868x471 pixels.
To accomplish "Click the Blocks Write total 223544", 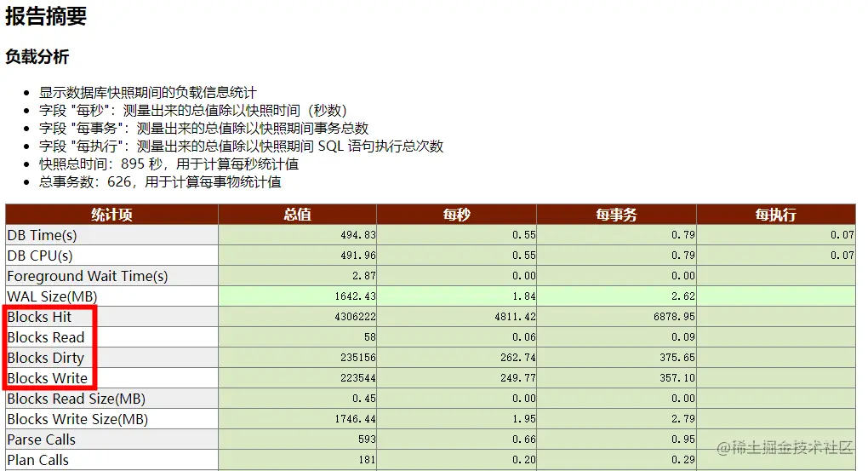I will tap(358, 378).
